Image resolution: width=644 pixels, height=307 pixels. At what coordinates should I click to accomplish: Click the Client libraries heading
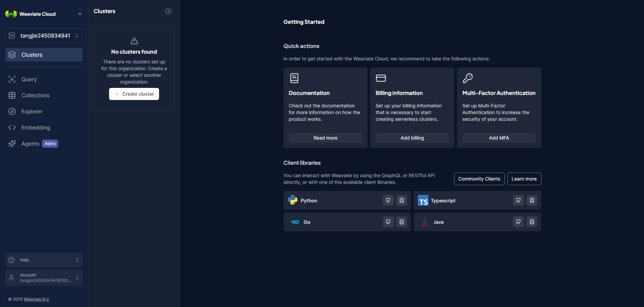(x=302, y=163)
